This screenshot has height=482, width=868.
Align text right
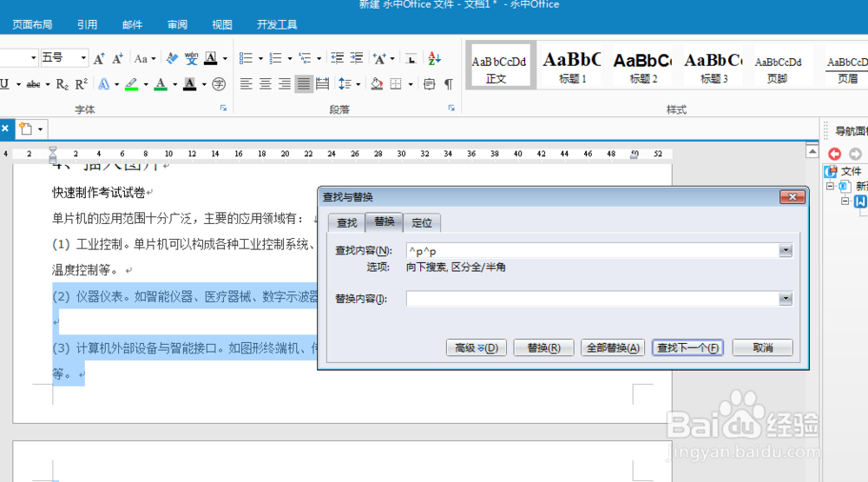(x=285, y=84)
